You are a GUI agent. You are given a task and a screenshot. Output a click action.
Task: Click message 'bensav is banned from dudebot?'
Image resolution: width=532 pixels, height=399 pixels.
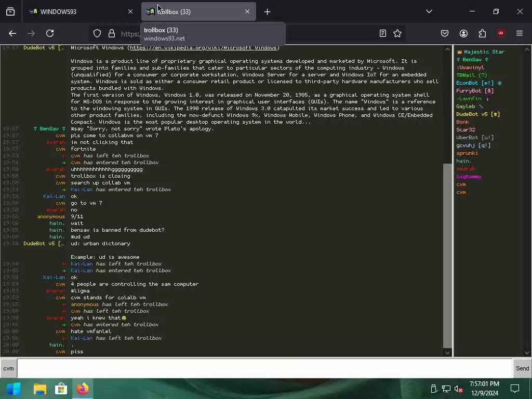pyautogui.click(x=117, y=230)
